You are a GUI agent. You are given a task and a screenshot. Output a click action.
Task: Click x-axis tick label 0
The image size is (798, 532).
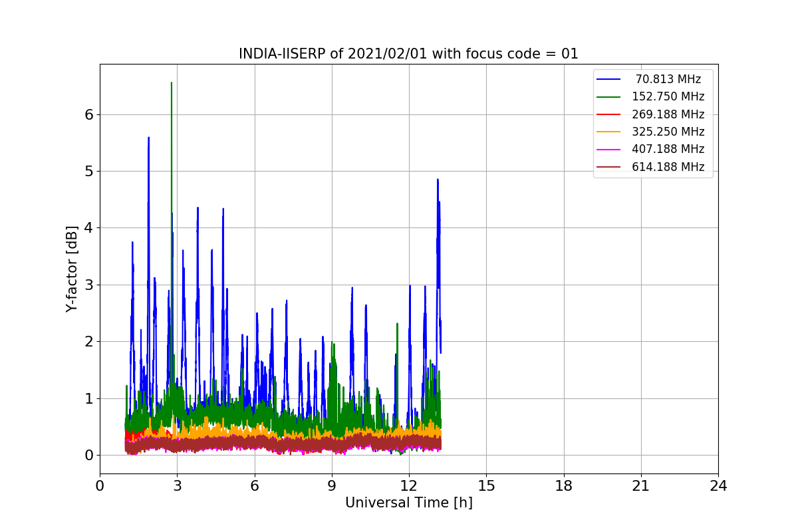(x=100, y=486)
